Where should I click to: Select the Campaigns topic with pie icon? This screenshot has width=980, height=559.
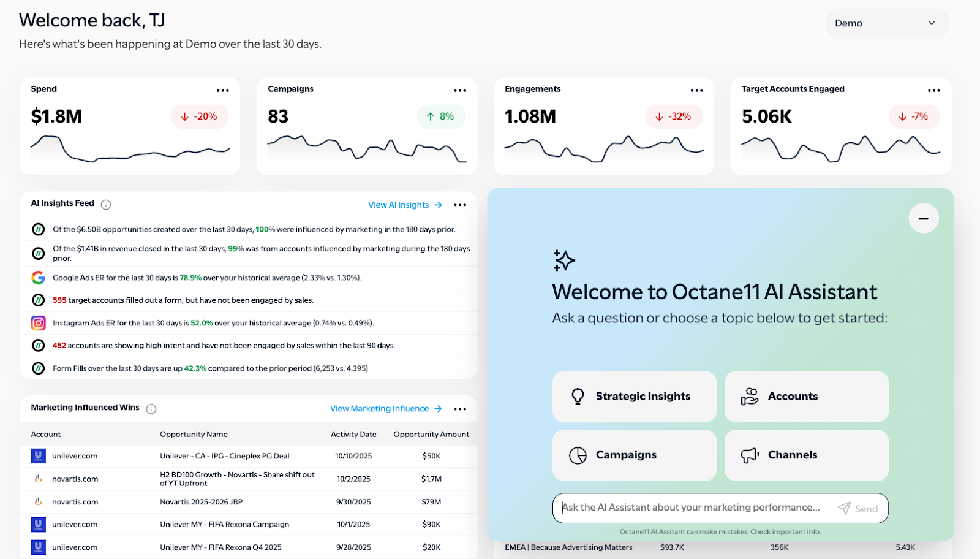(634, 455)
